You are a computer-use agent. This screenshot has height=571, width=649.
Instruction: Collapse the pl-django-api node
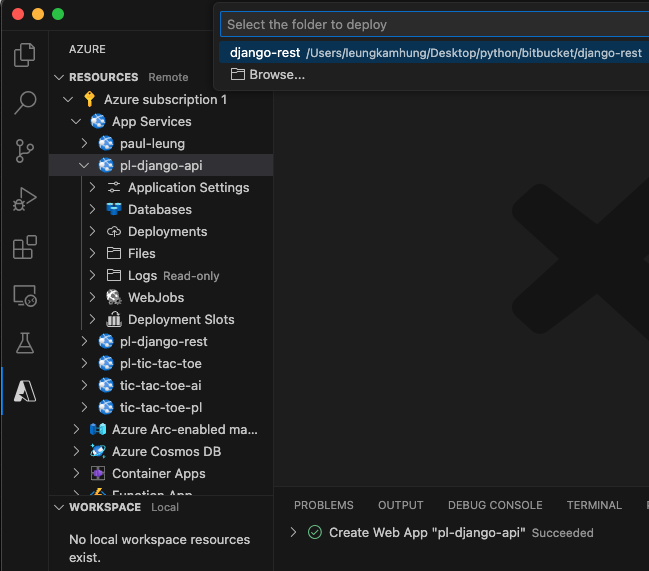click(84, 166)
